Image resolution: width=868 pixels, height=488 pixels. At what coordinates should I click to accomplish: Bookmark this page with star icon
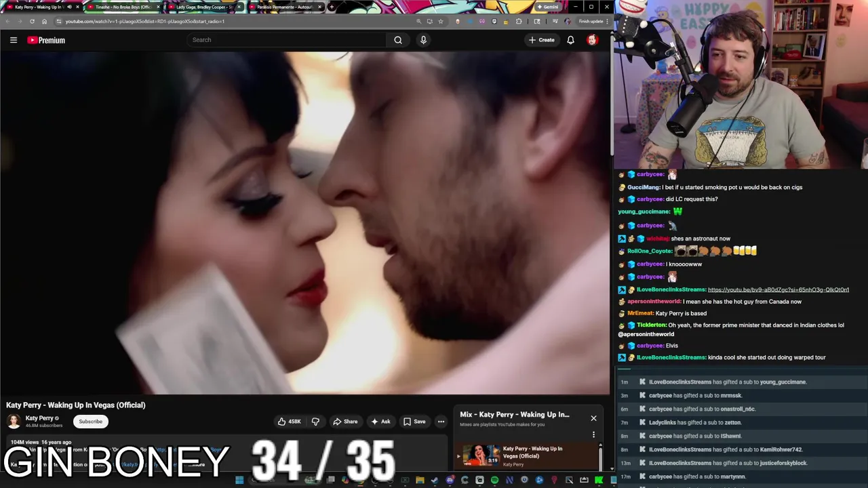[x=441, y=21]
